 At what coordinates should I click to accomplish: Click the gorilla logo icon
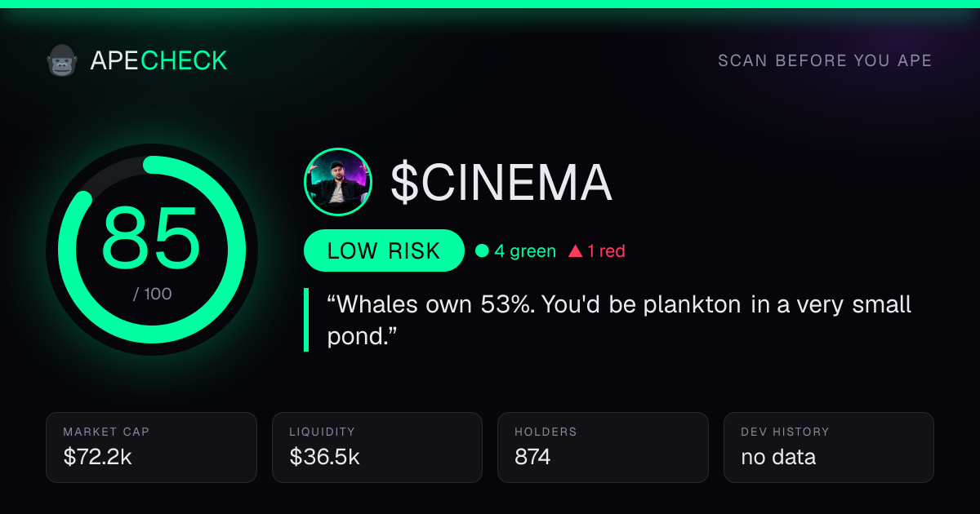pos(61,60)
